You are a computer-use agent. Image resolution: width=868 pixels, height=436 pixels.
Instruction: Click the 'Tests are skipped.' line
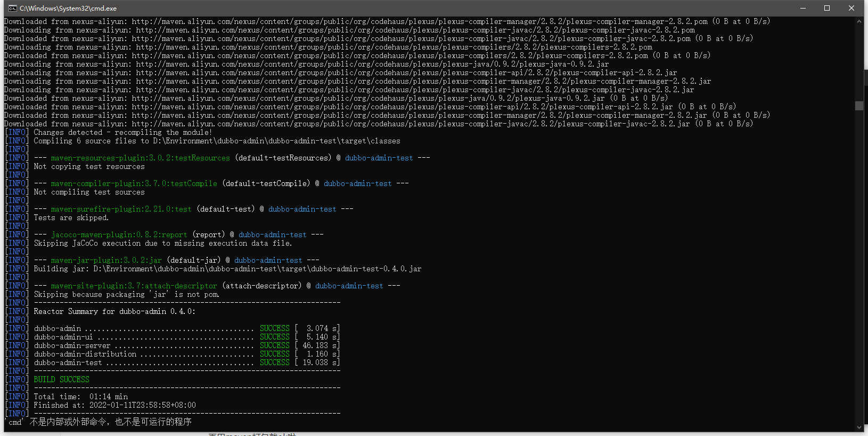point(71,217)
